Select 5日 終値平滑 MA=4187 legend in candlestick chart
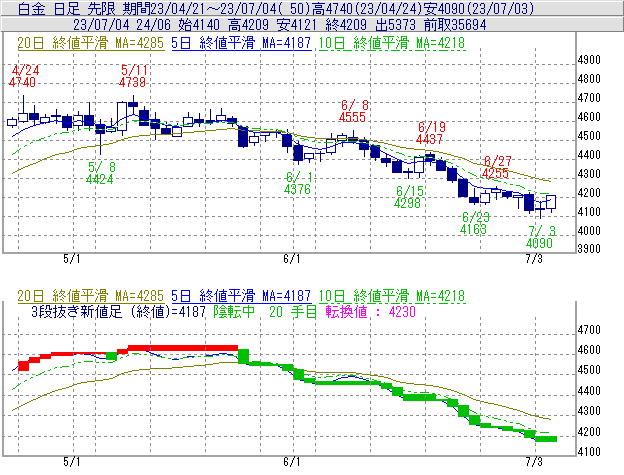This screenshot has width=624, height=475. click(x=241, y=43)
